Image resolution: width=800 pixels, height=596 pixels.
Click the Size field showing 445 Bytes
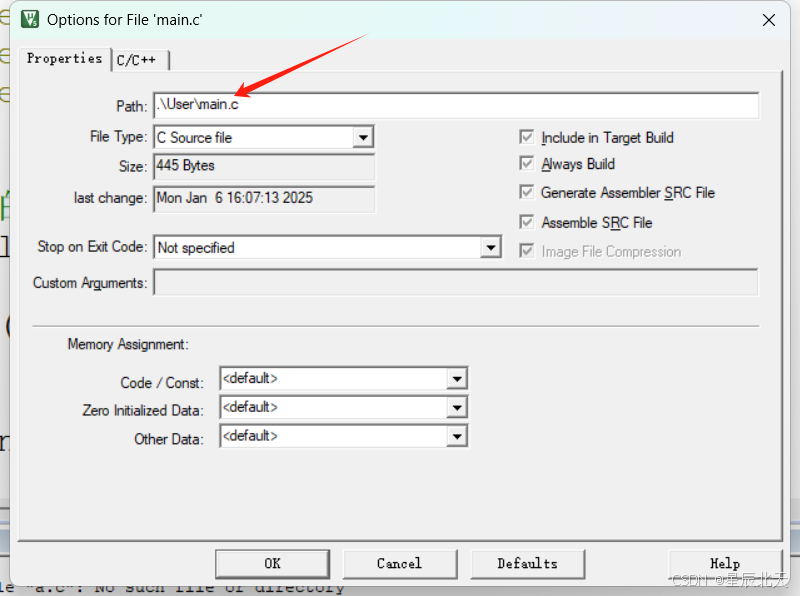point(264,166)
